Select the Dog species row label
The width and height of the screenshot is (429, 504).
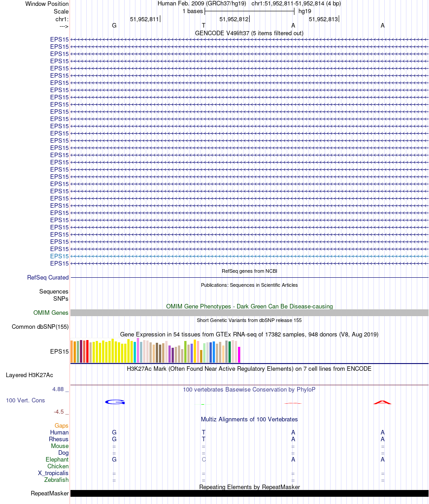[x=63, y=453]
